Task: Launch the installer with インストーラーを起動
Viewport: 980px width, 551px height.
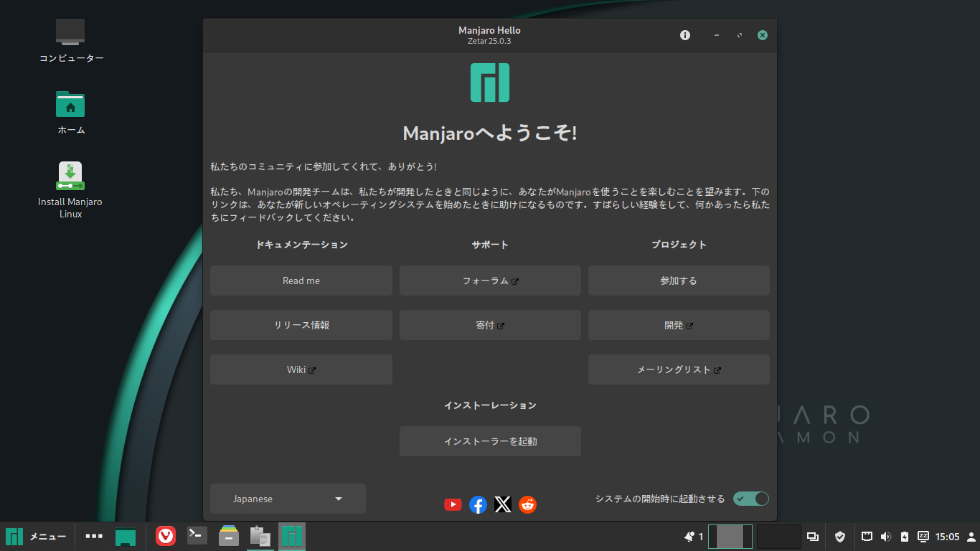Action: [x=490, y=441]
